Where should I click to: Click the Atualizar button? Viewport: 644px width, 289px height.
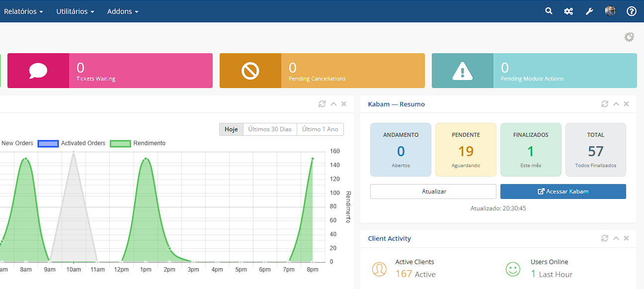pyautogui.click(x=433, y=192)
